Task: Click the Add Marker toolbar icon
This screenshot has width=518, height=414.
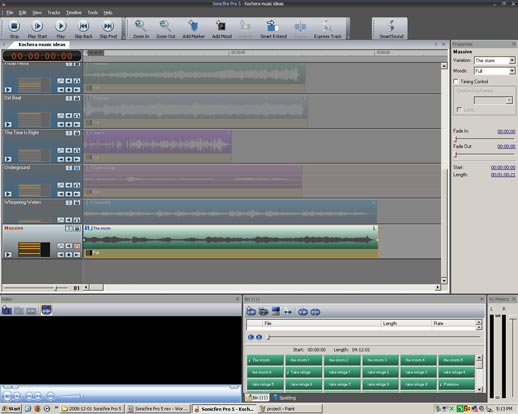Action: [x=193, y=29]
